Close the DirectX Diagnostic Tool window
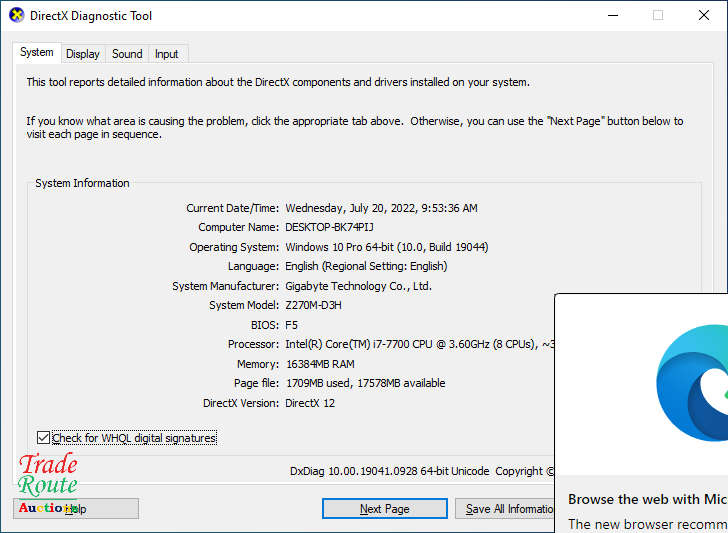Viewport: 728px width, 533px height. click(x=703, y=16)
